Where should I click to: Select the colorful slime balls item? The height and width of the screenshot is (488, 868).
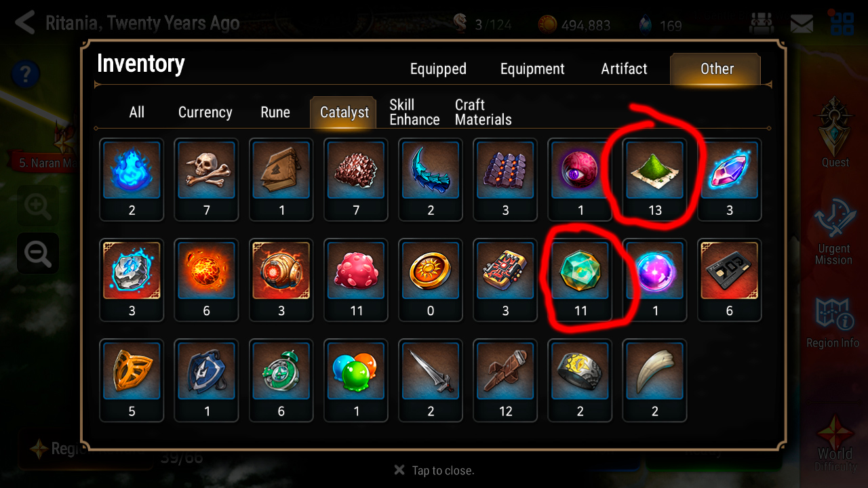[x=356, y=380]
